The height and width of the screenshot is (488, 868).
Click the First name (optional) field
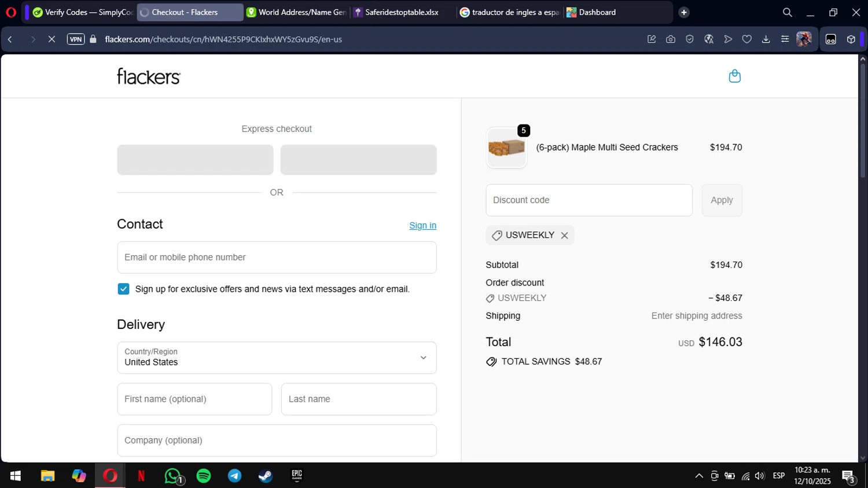click(194, 399)
